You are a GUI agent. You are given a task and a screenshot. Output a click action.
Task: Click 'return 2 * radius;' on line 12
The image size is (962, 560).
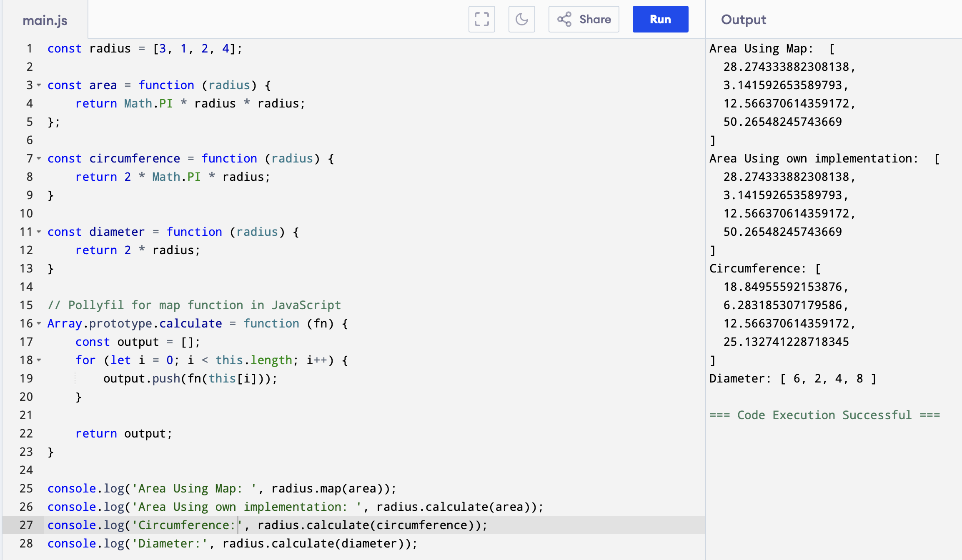point(138,250)
